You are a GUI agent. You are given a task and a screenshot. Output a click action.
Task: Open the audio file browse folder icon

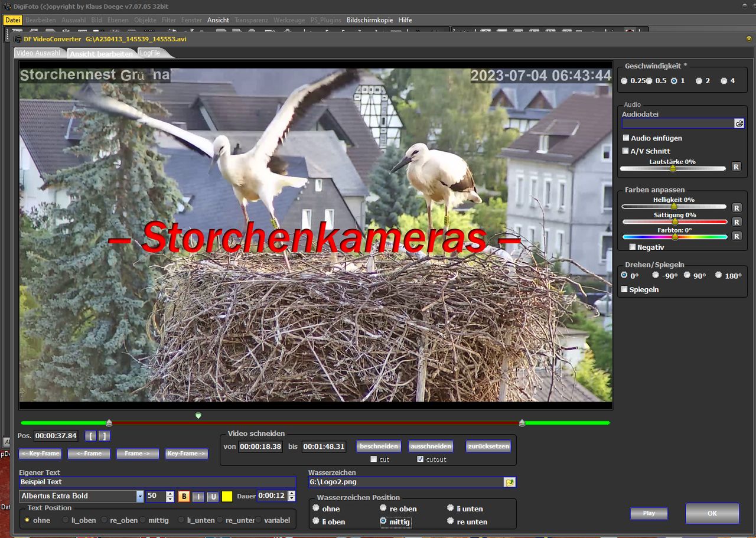coord(739,123)
